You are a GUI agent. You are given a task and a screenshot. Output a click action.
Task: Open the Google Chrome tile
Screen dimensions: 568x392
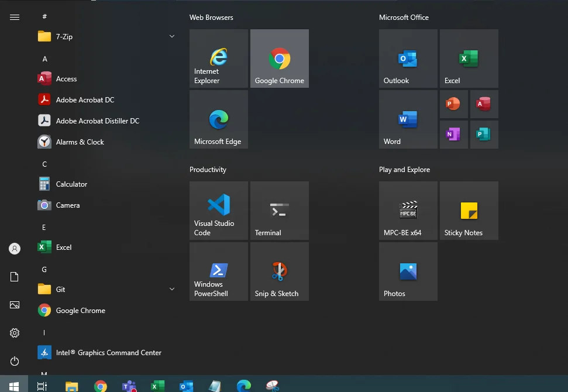tap(279, 59)
